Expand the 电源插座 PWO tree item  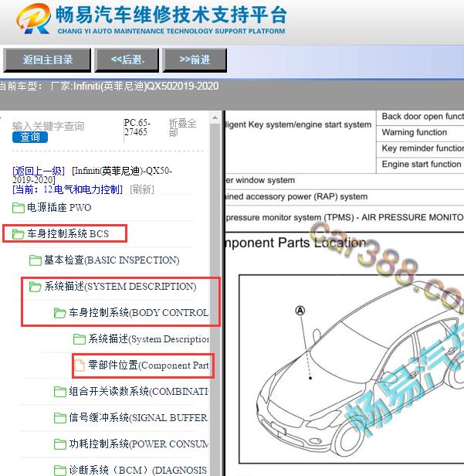point(59,208)
